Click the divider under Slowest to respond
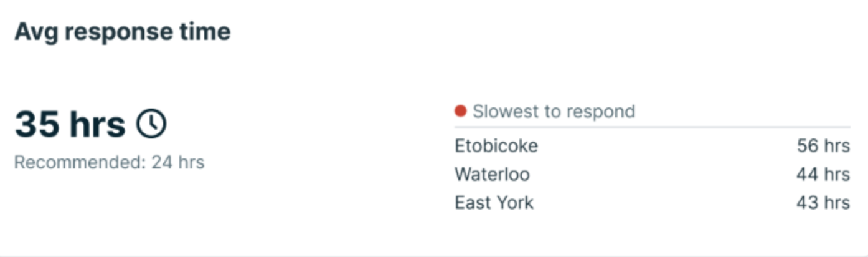The height and width of the screenshot is (257, 868). tap(652, 127)
